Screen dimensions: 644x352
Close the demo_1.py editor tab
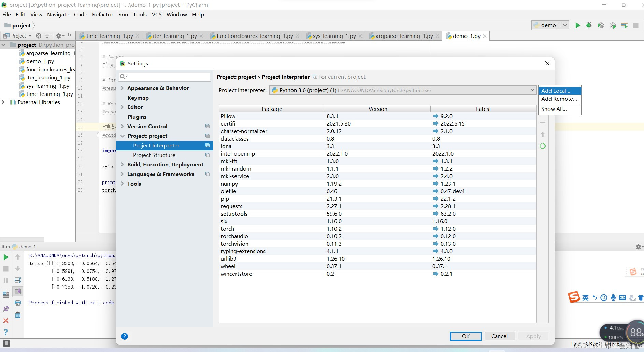click(x=485, y=36)
